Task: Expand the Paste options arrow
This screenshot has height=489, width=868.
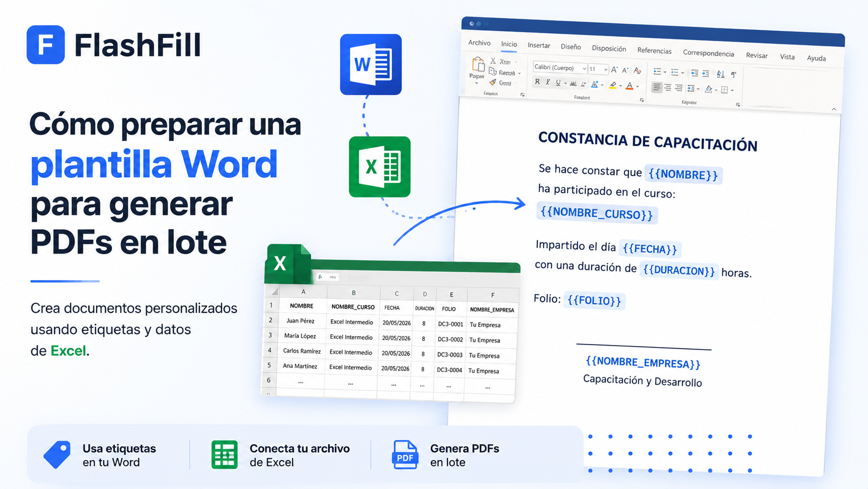Action: 477,83
